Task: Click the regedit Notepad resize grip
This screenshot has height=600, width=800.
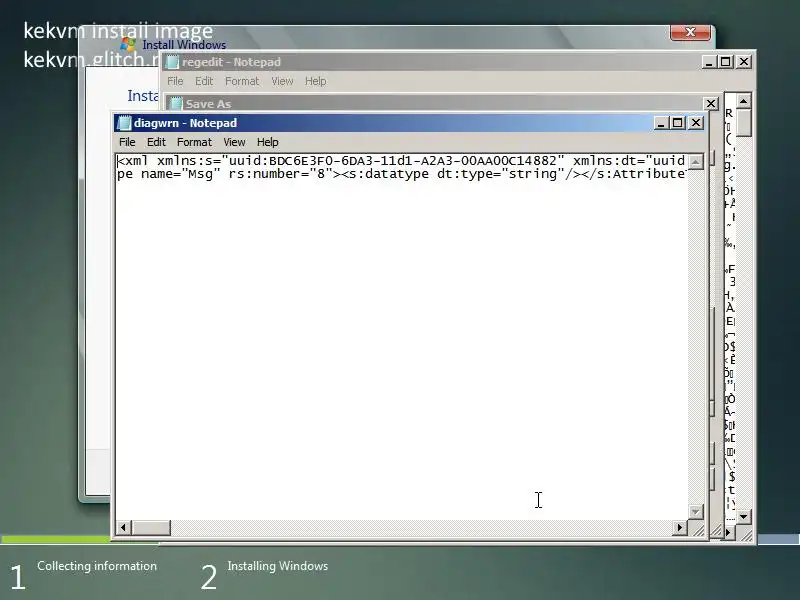Action: point(745,534)
